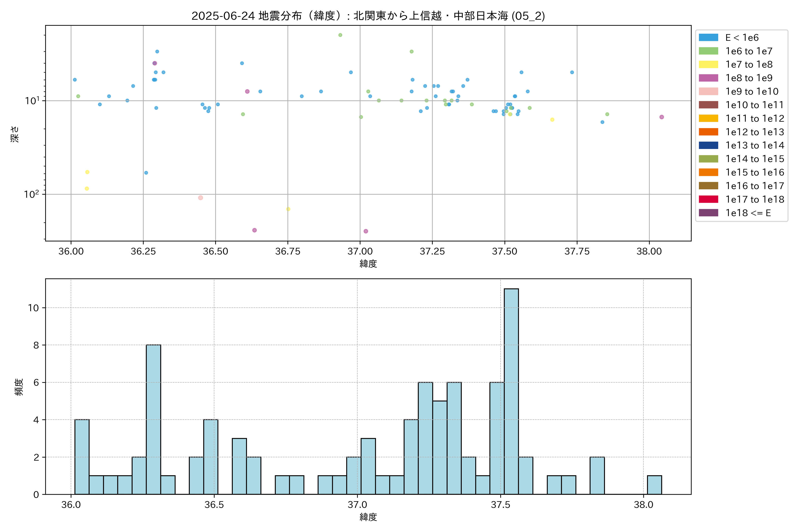Click the '頻度' y-axis label
Viewport: 798px width, 532px height.
click(x=19, y=387)
